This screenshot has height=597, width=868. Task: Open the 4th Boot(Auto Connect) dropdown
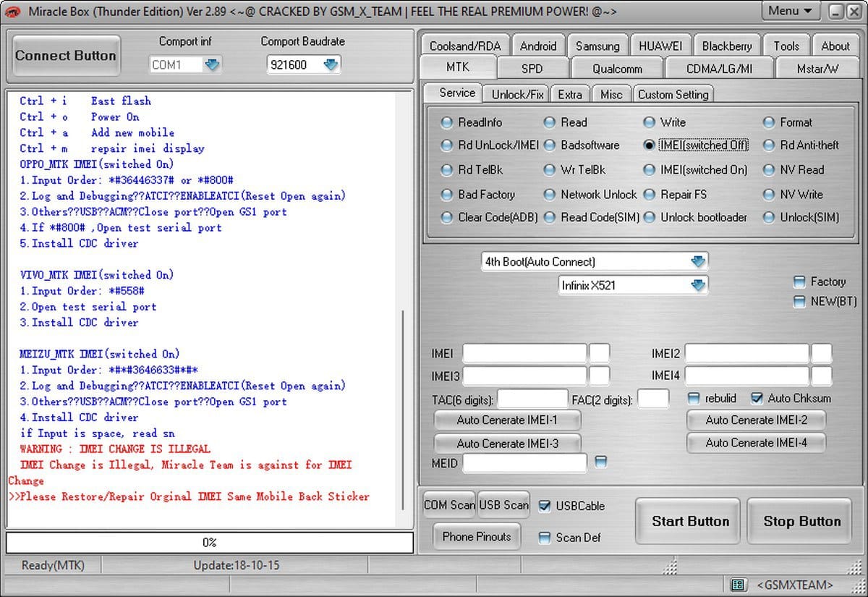point(697,262)
